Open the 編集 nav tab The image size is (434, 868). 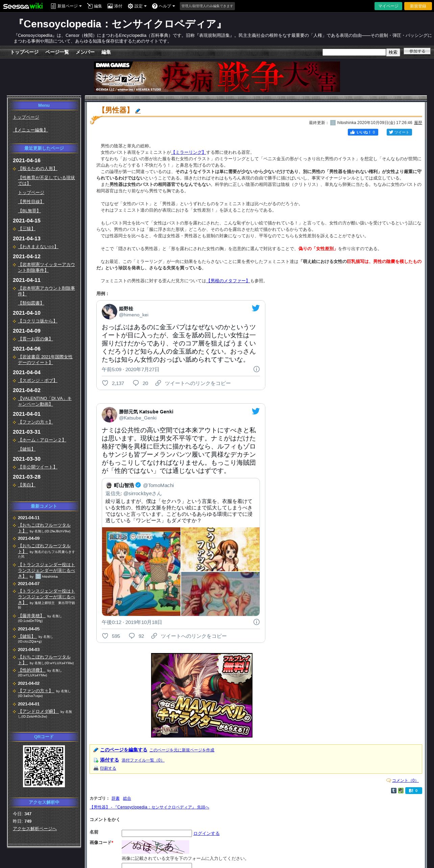(106, 52)
